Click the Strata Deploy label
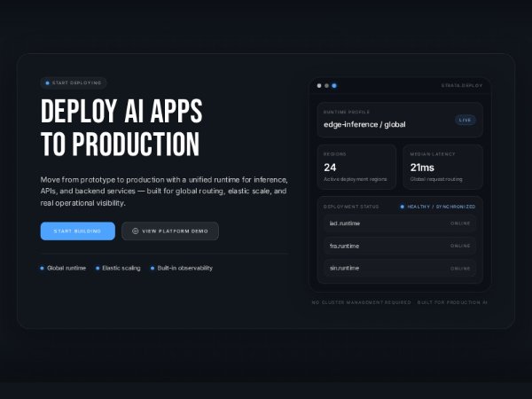The height and width of the screenshot is (399, 532). click(x=461, y=86)
